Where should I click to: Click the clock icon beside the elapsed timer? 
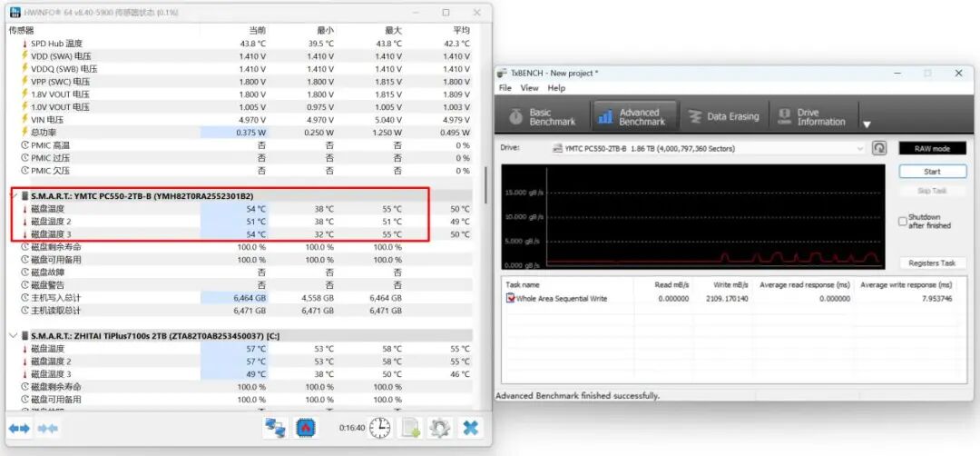tap(380, 428)
